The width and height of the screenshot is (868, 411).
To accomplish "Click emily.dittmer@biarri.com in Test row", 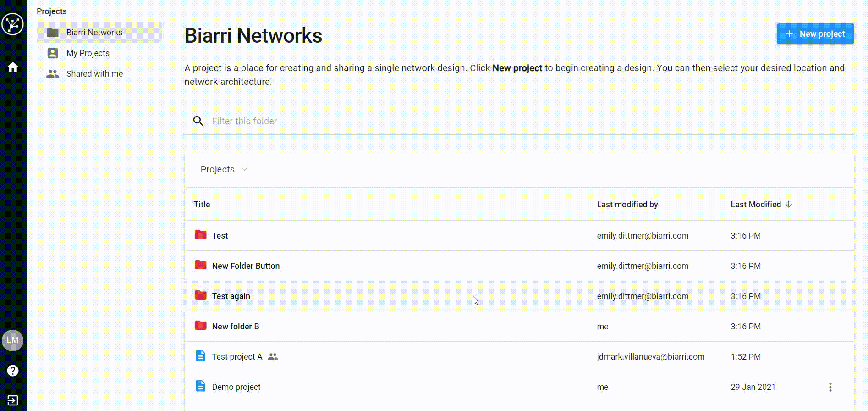I will pos(643,236).
